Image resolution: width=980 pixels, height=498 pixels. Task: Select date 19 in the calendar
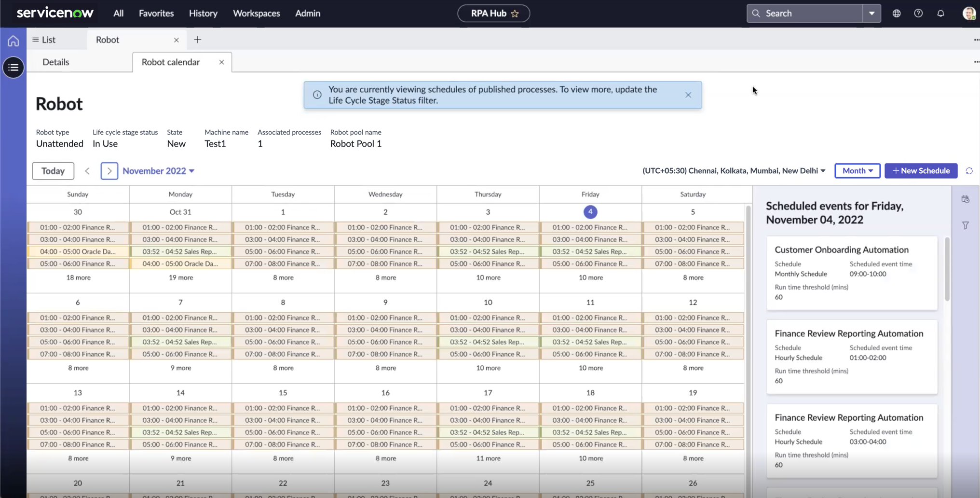coord(693,393)
